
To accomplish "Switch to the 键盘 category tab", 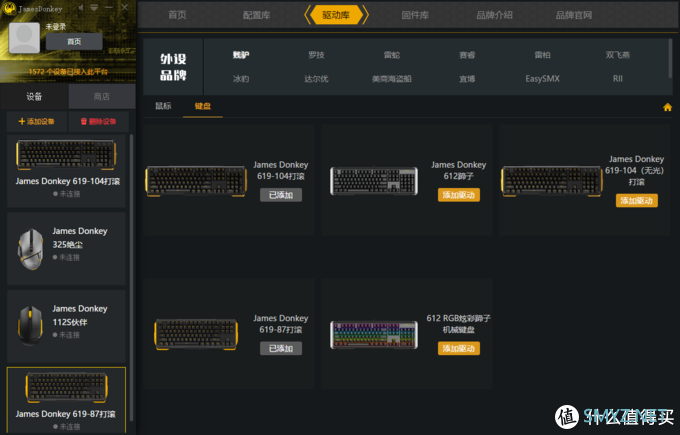I will (x=203, y=106).
